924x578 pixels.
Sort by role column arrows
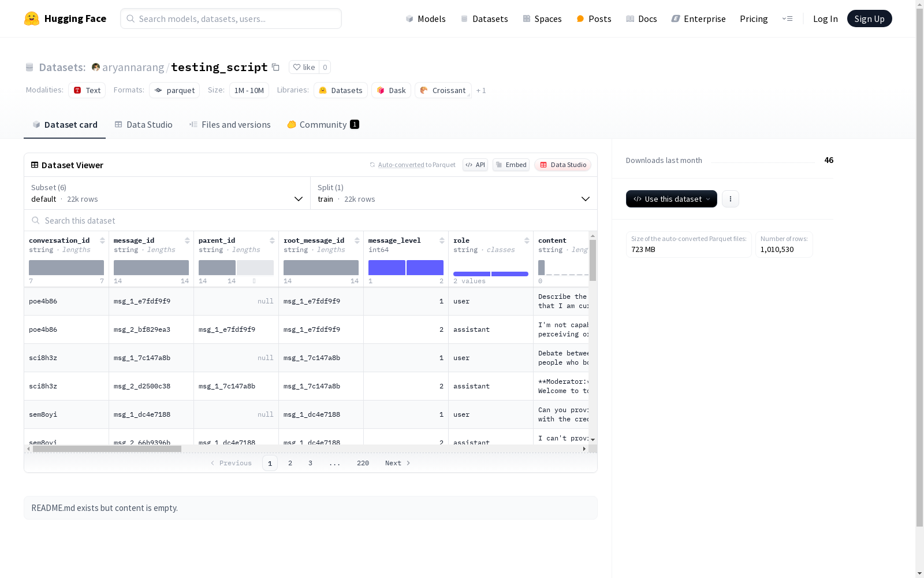(x=527, y=240)
